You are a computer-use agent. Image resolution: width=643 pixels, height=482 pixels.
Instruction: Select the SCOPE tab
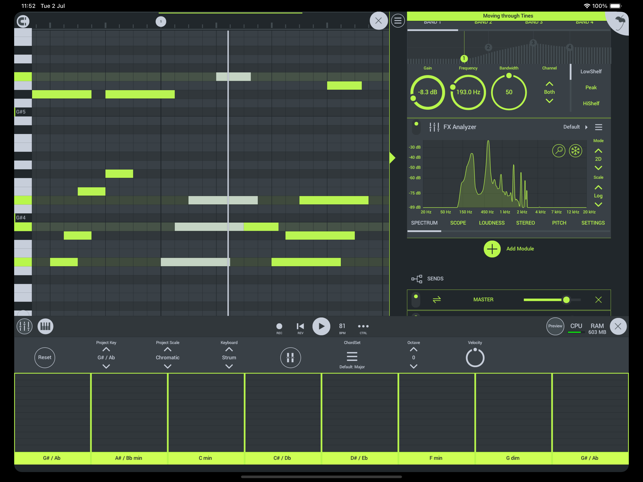click(458, 223)
